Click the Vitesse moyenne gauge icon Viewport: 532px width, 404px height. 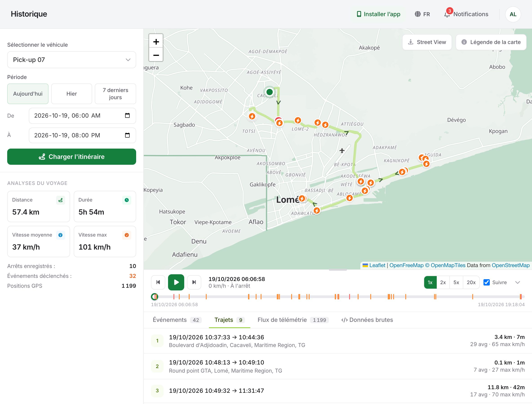(x=60, y=235)
